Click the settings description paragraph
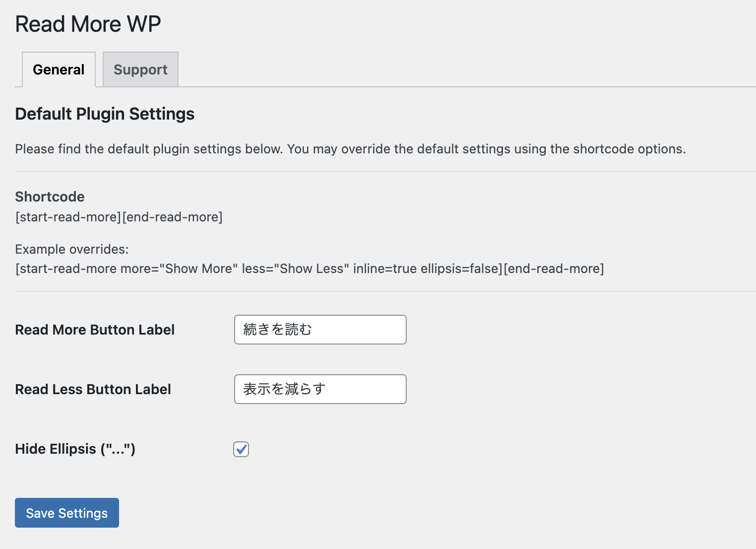756x549 pixels. 351,149
